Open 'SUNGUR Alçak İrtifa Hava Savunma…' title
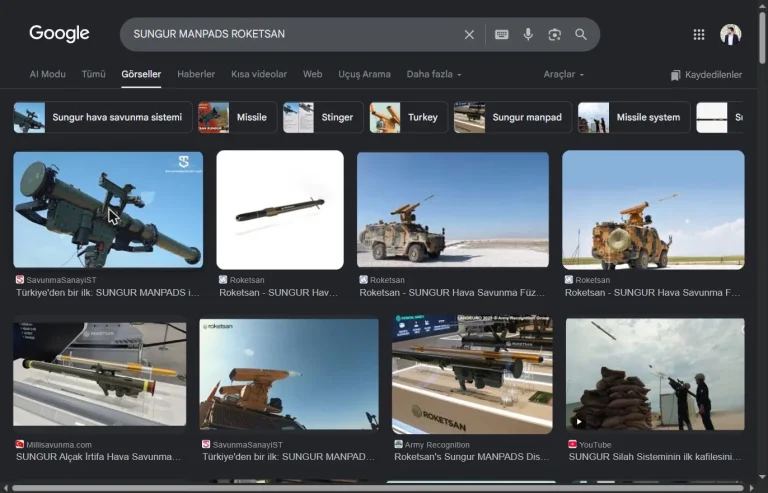Screen dimensions: 768x493 click(98, 457)
